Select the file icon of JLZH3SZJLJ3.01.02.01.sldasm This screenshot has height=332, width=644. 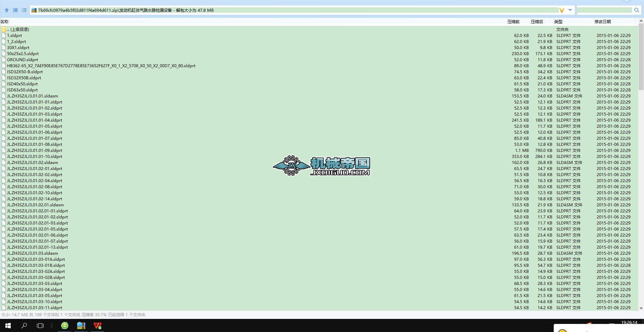(x=4, y=205)
